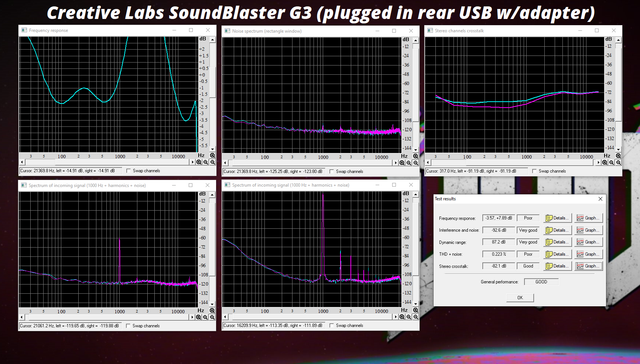The width and height of the screenshot is (640, 364).
Task: Click the vertical scrollbar down arrow in Noise spectrum window
Action: [416, 150]
